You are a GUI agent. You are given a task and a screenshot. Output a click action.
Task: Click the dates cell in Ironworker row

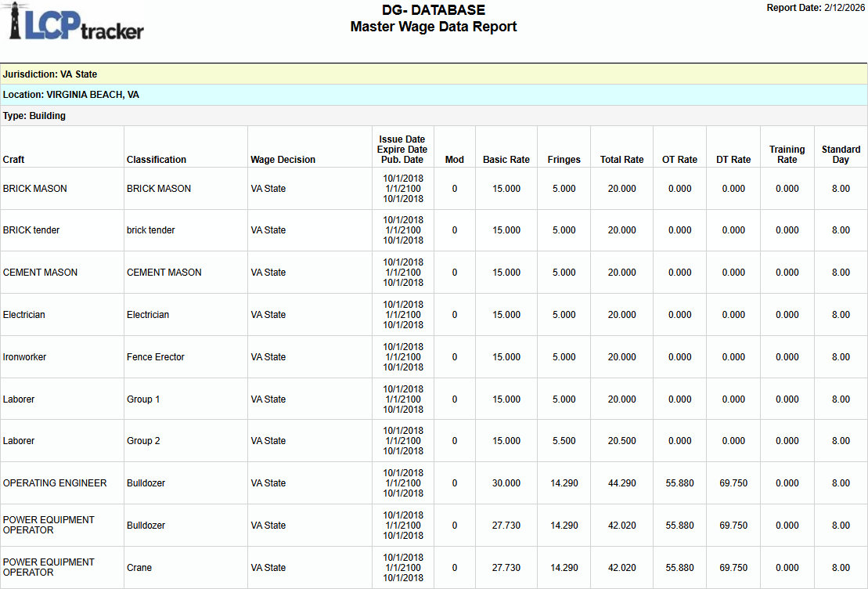coord(403,357)
